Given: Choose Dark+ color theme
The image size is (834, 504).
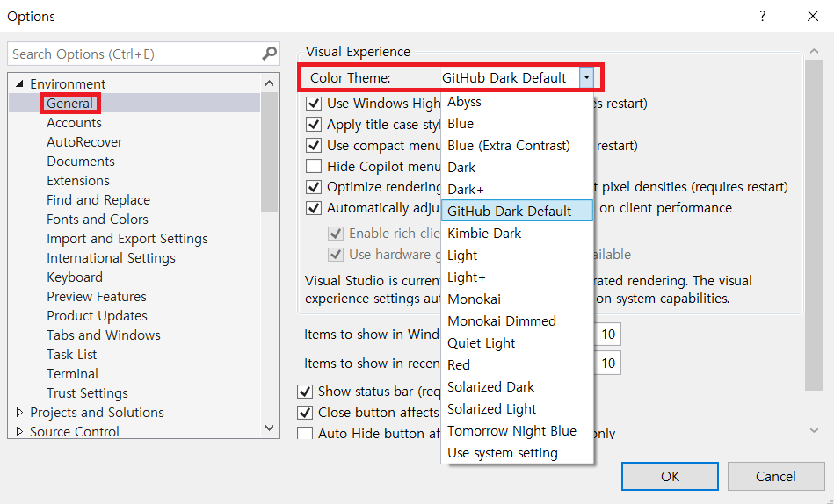Looking at the screenshot, I should coord(517,190).
